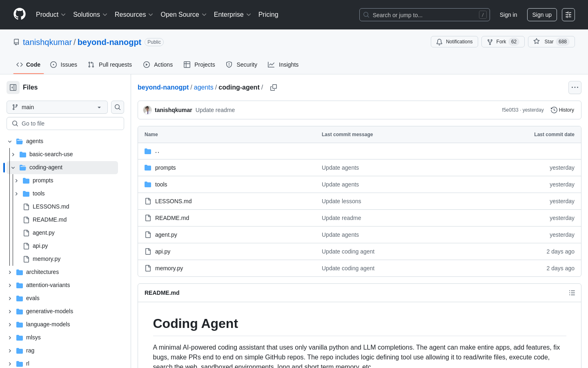The image size is (588, 368).
Task: Copy the path with the copy icon
Action: [274, 88]
